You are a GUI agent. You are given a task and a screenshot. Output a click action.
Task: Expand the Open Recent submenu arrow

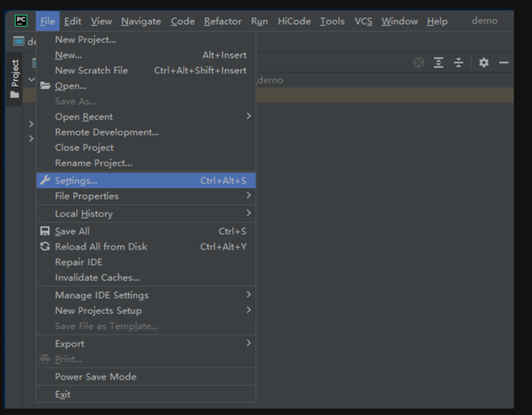click(x=249, y=116)
